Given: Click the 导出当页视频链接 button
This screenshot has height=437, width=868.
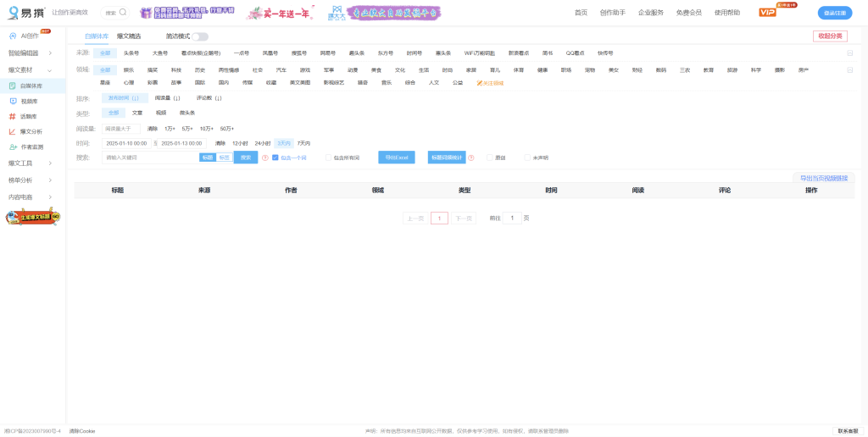Looking at the screenshot, I should 824,178.
